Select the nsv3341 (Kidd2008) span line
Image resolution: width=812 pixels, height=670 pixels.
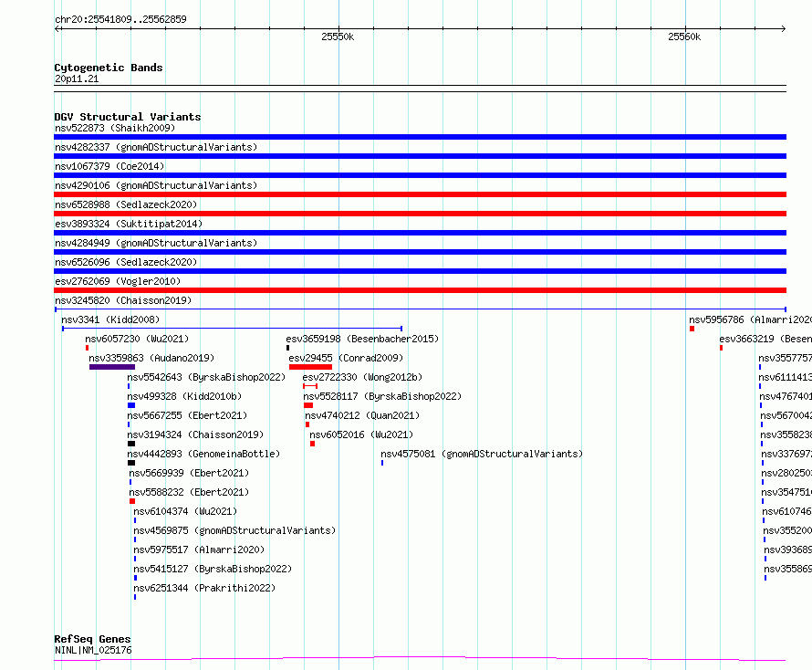tap(232, 329)
